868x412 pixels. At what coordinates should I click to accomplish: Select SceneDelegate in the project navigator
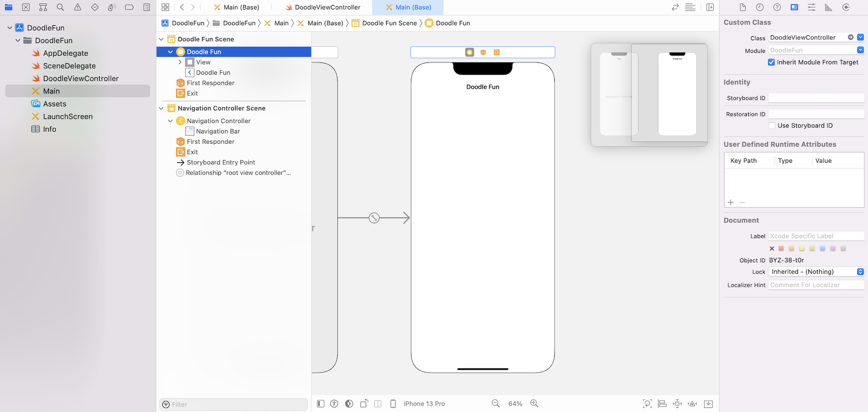(69, 66)
